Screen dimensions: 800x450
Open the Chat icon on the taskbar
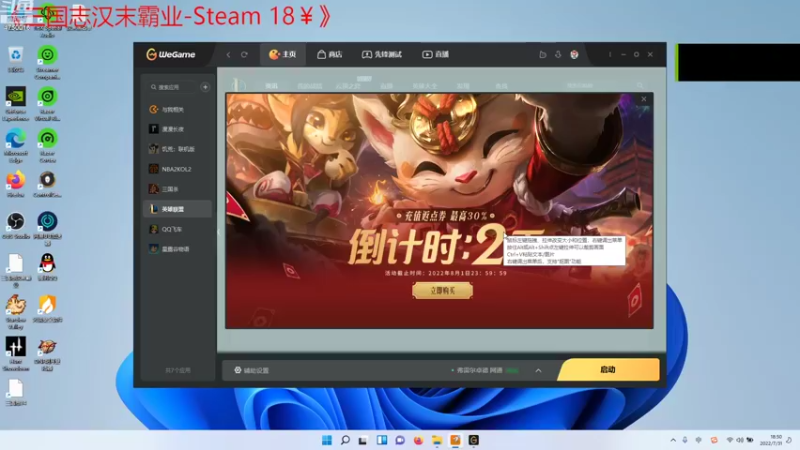(x=400, y=440)
